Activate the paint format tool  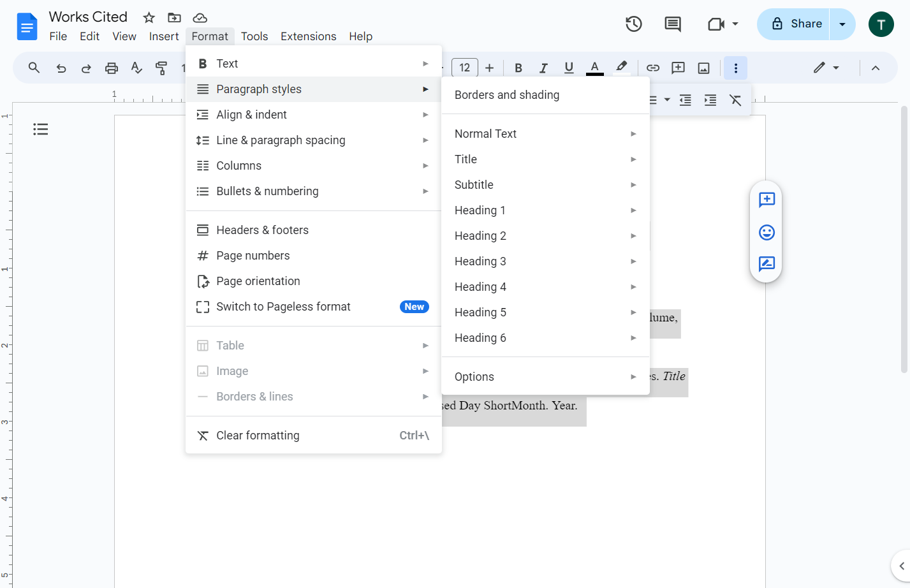pyautogui.click(x=161, y=68)
